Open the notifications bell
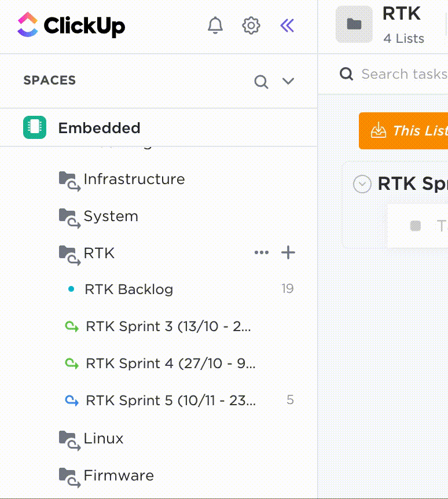Image resolution: width=448 pixels, height=499 pixels. (x=215, y=25)
